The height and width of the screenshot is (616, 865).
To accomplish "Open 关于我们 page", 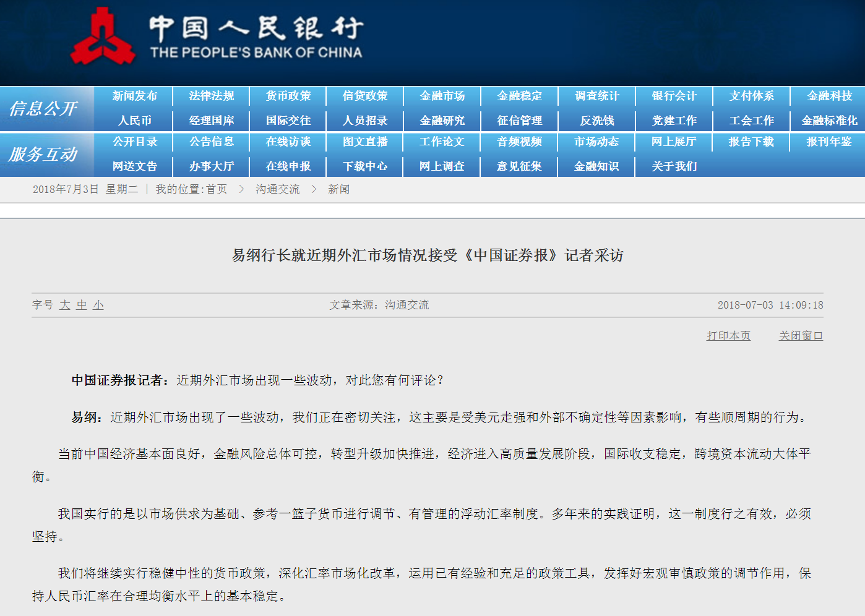I will tap(674, 166).
